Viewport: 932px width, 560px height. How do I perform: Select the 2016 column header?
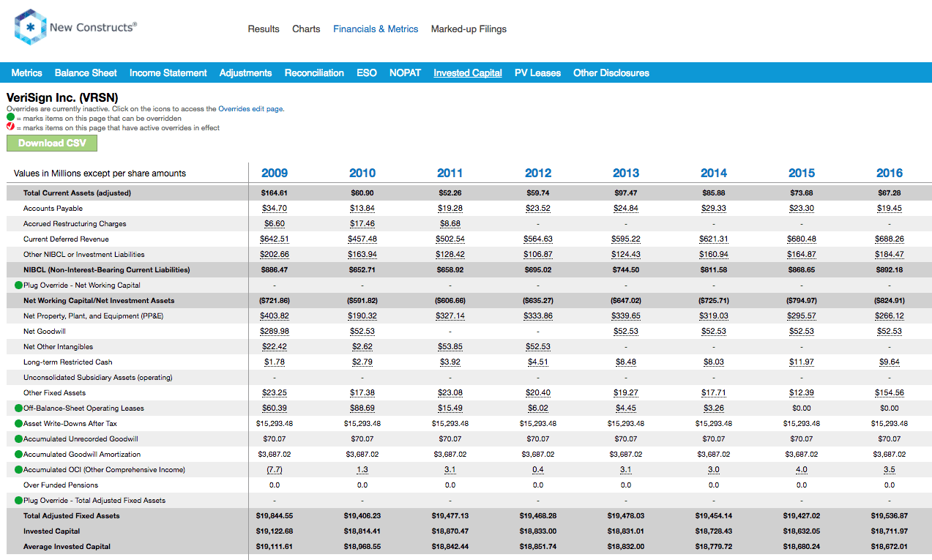pos(890,173)
